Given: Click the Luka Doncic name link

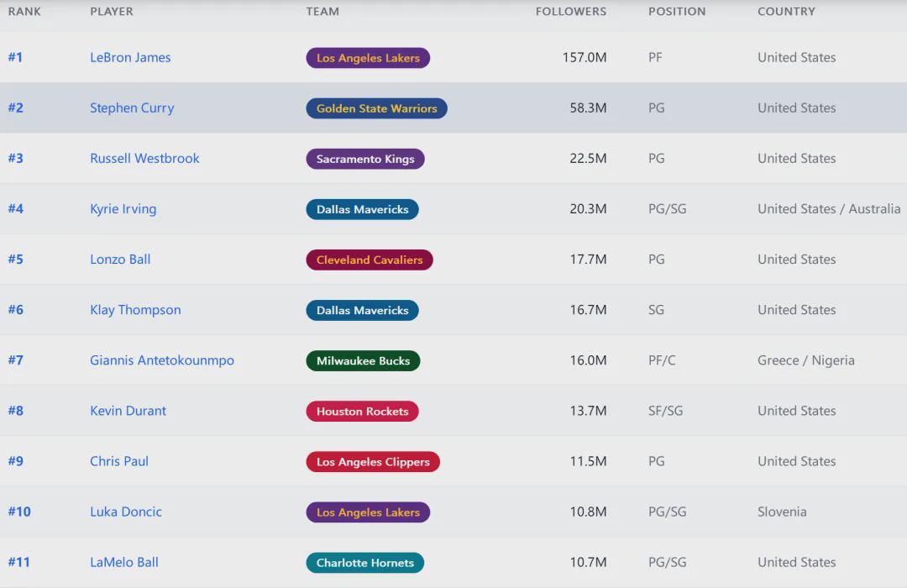Looking at the screenshot, I should [126, 512].
